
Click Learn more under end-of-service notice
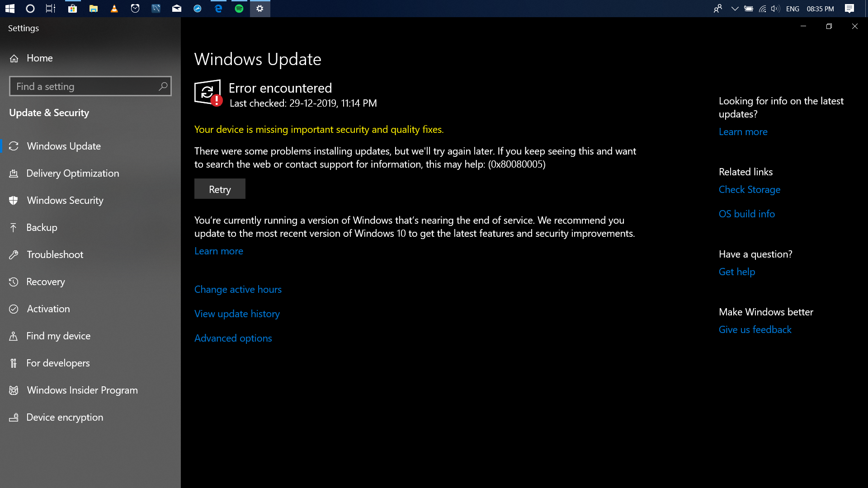[x=219, y=251]
